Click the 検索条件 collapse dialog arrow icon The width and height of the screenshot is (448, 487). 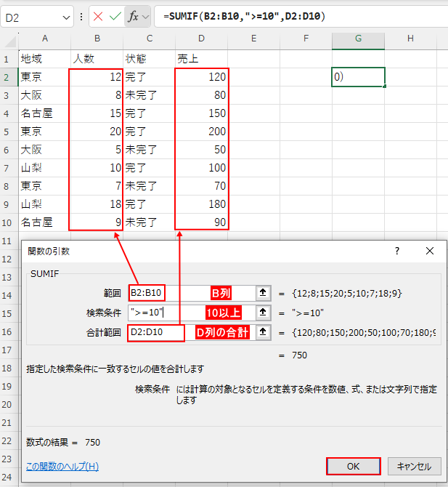(x=262, y=313)
